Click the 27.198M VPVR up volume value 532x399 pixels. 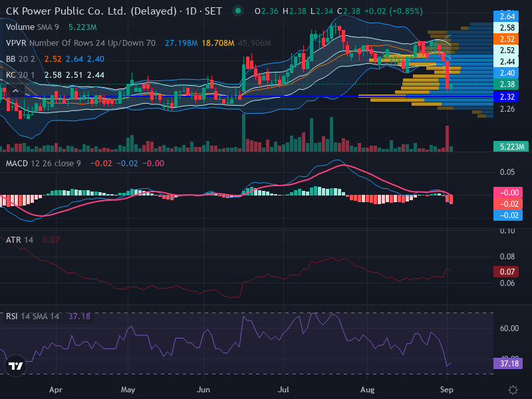[x=181, y=43]
